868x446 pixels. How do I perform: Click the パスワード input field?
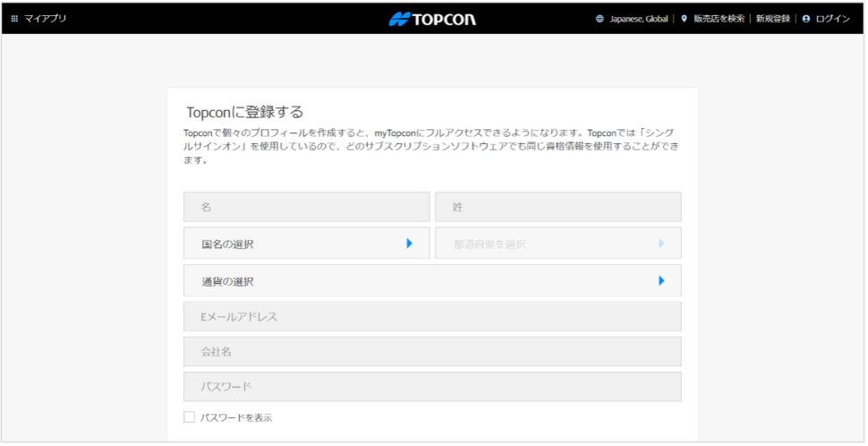pyautogui.click(x=431, y=387)
